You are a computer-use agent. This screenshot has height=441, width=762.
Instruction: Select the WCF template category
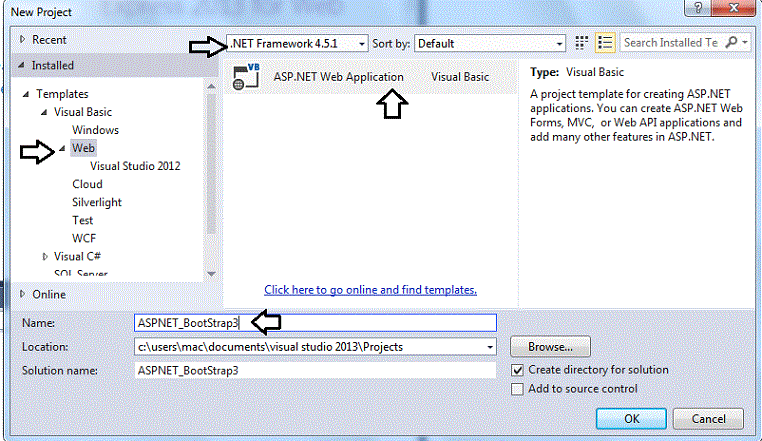click(84, 238)
